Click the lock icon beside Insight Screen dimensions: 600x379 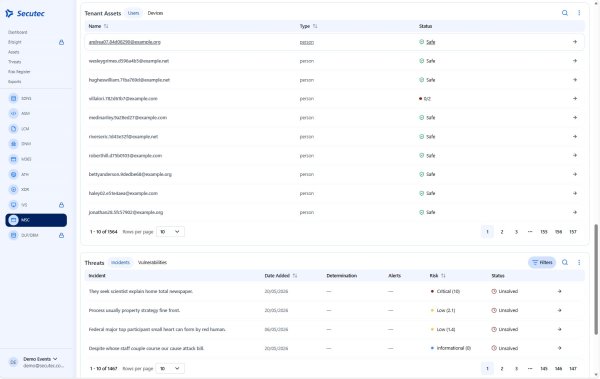point(61,42)
